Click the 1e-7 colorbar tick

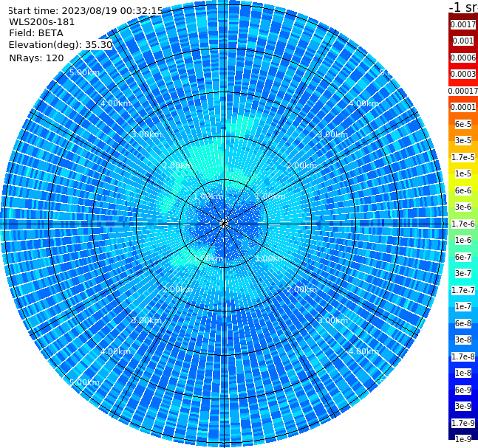(x=463, y=306)
